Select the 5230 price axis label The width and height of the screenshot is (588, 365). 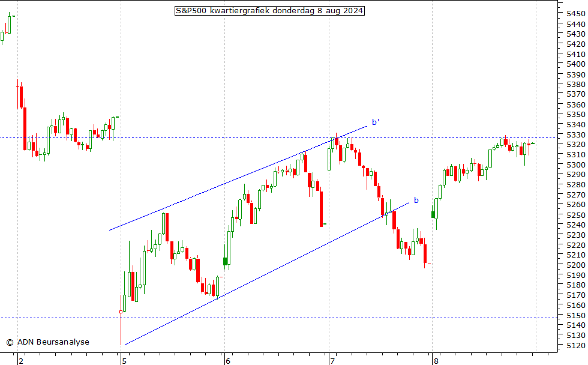575,235
